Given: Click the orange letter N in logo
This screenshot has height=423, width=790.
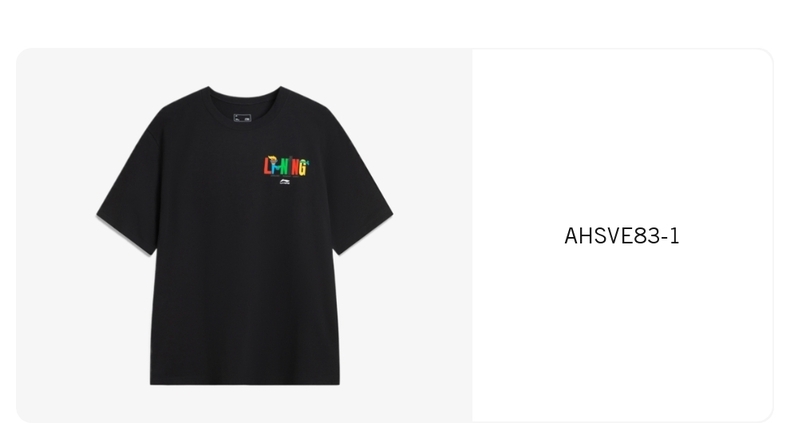Looking at the screenshot, I should [x=295, y=168].
